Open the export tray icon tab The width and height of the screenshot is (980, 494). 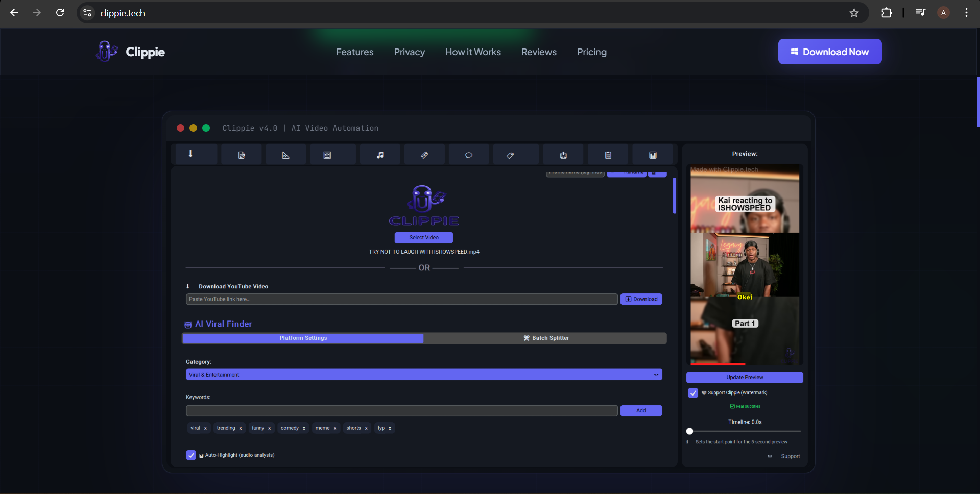coord(563,155)
